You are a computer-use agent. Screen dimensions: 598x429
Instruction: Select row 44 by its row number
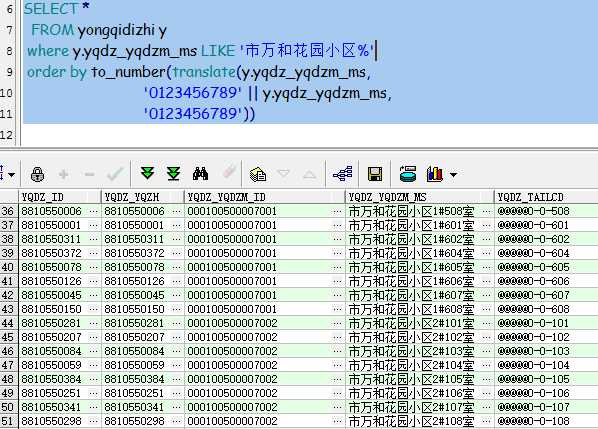pyautogui.click(x=8, y=323)
